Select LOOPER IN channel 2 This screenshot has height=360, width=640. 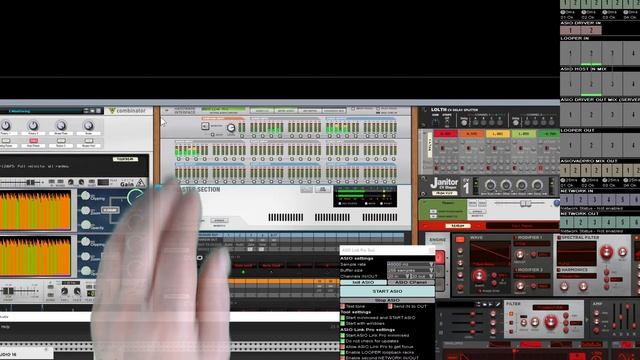click(591, 53)
